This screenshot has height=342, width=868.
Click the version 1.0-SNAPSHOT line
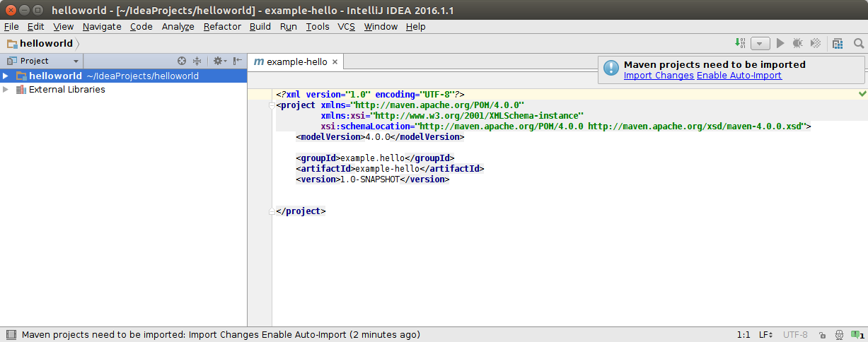(373, 179)
